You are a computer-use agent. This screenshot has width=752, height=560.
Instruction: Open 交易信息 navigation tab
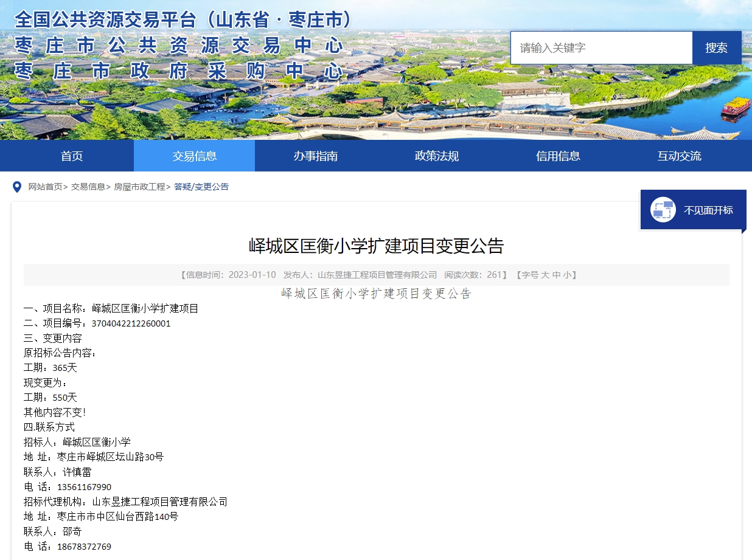(194, 156)
